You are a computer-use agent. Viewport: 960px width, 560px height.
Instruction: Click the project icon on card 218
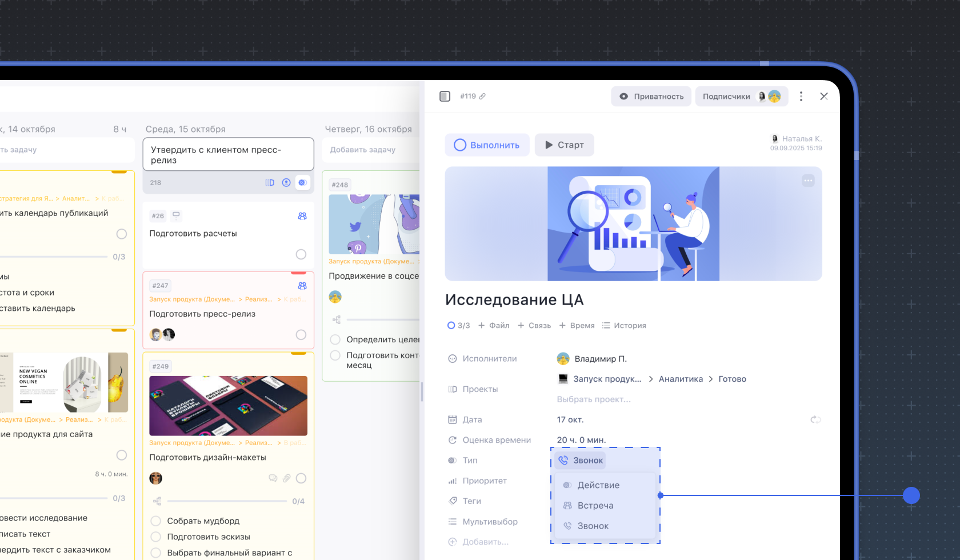(270, 183)
